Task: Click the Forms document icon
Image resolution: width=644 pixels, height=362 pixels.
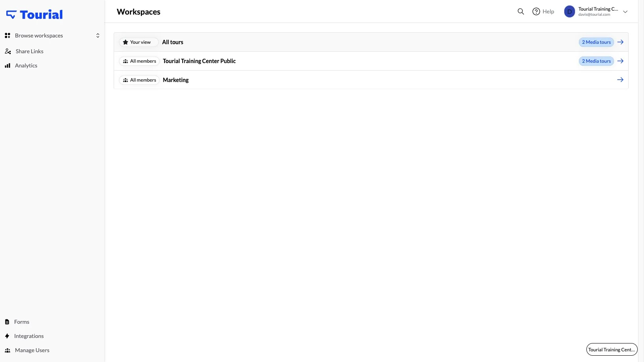Action: 7,322
